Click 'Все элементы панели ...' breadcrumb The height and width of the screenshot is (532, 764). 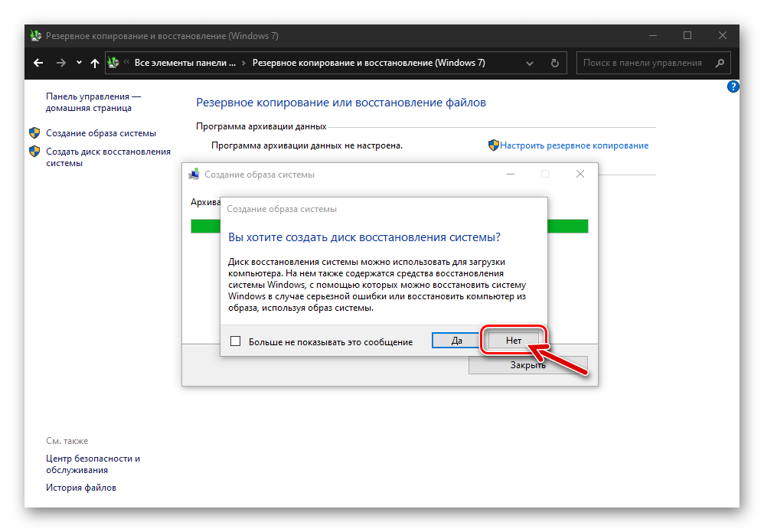tap(185, 62)
